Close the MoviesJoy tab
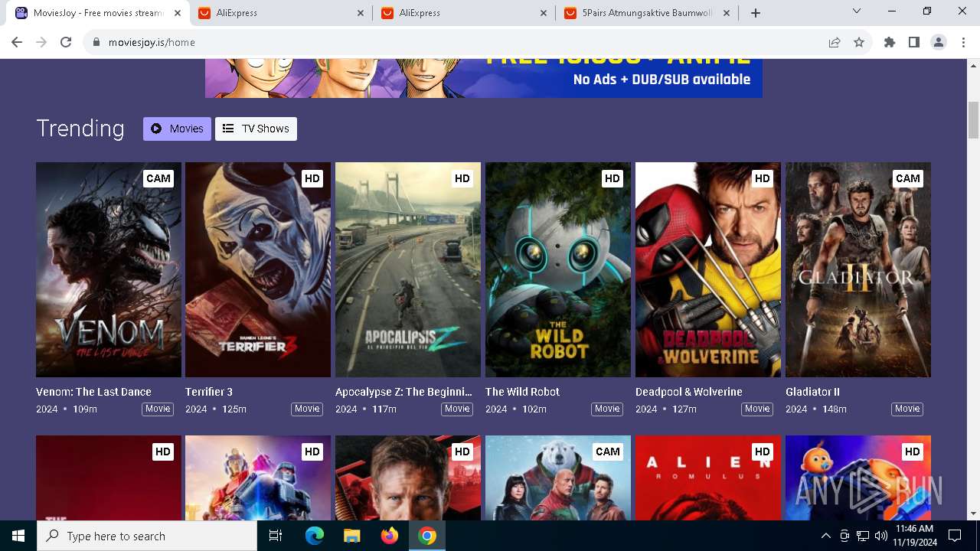This screenshot has width=980, height=551. point(178,13)
